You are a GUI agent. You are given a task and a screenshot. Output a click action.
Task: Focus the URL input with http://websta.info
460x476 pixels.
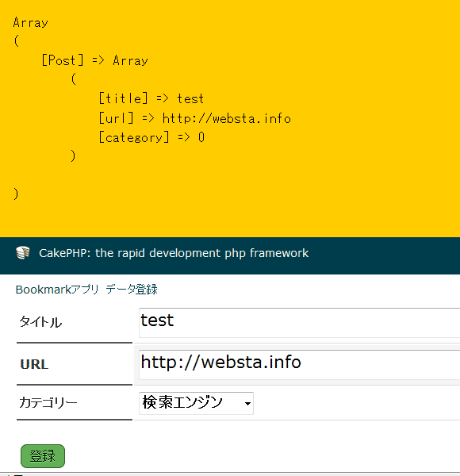300,365
